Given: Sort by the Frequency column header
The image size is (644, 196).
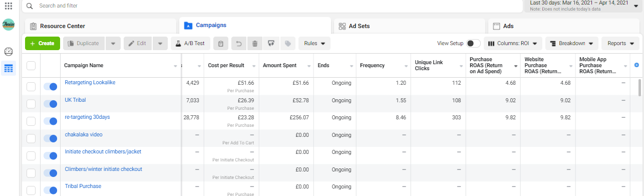Looking at the screenshot, I should click(372, 66).
